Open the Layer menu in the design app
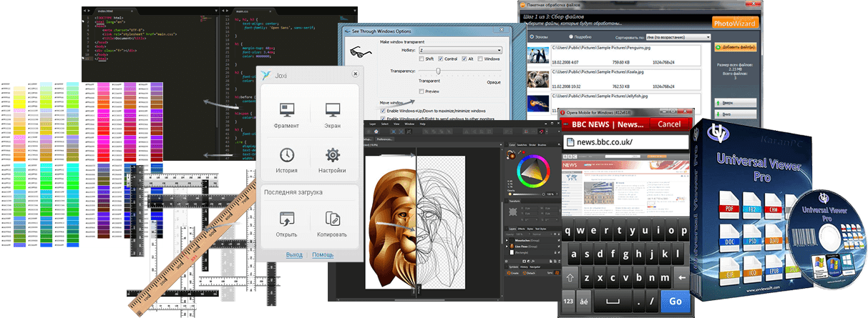The width and height of the screenshot is (868, 318). [x=374, y=124]
